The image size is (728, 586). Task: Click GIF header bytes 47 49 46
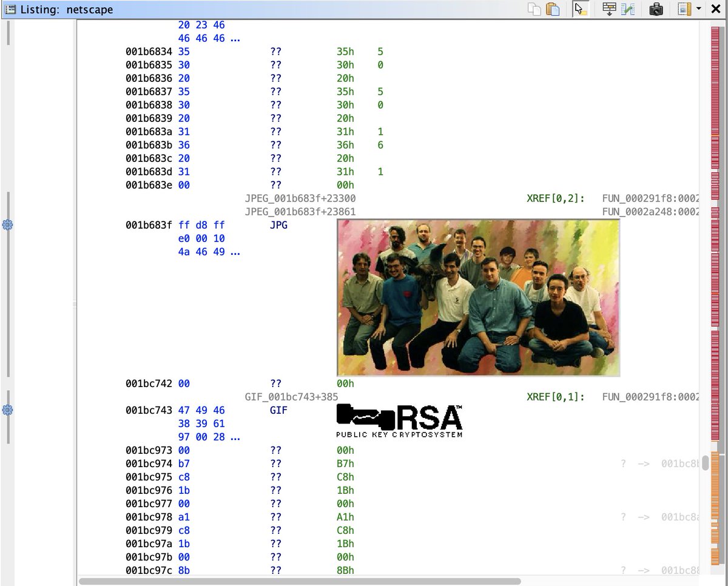[201, 411]
